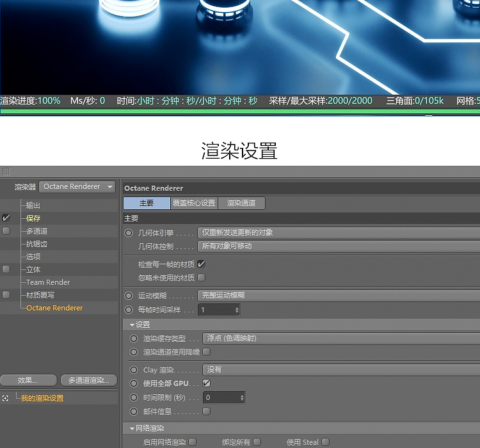Enable the 绑定所有 checkbox
The height and width of the screenshot is (448, 480).
click(257, 442)
